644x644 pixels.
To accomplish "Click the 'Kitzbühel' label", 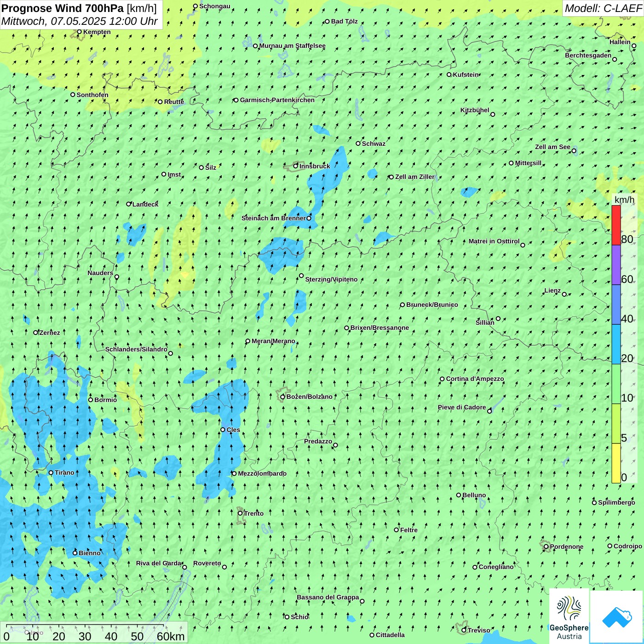I will coord(475,110).
